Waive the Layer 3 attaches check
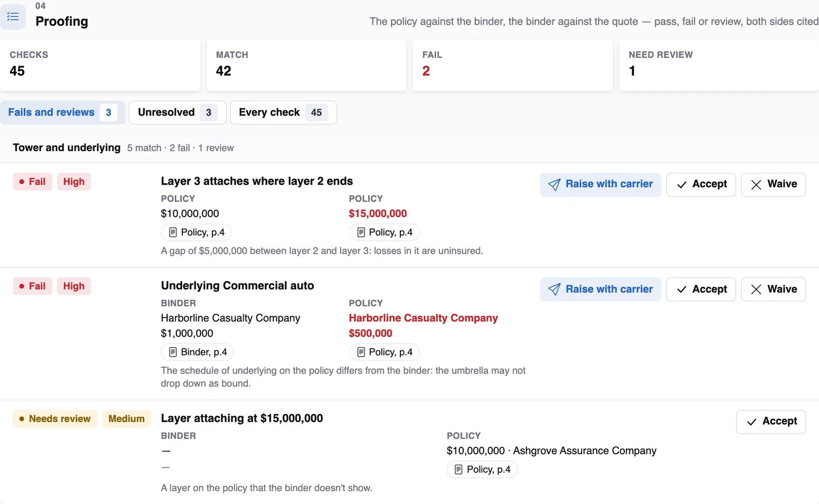 tap(773, 184)
